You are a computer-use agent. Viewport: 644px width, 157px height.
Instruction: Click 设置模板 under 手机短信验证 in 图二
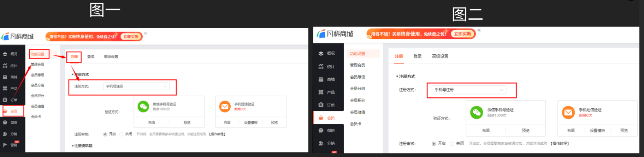coord(597,131)
